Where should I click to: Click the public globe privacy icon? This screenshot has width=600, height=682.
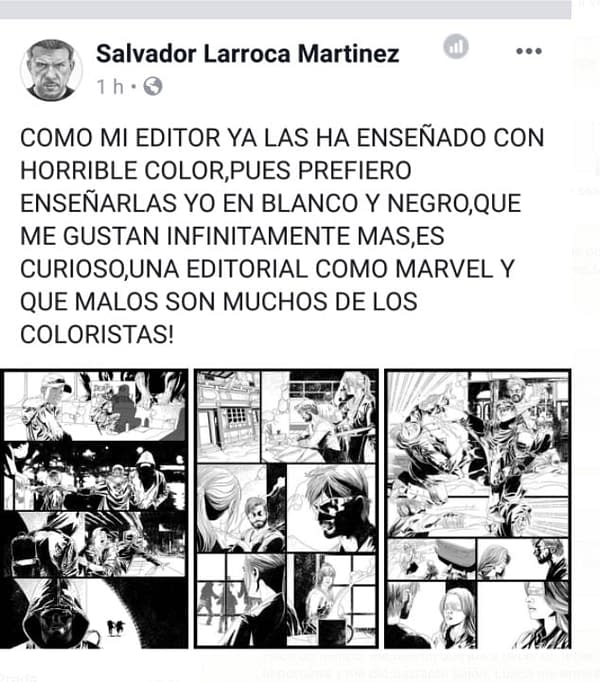(153, 86)
